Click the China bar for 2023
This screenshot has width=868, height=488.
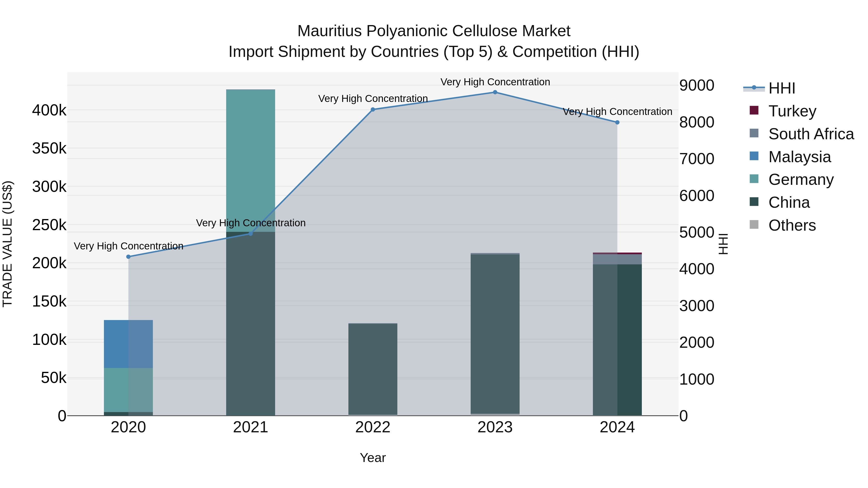tap(495, 334)
